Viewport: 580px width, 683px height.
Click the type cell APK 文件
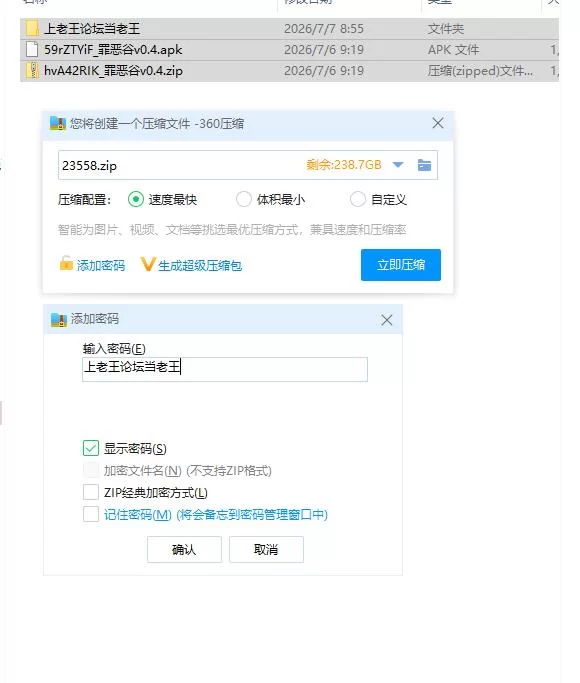(453, 50)
